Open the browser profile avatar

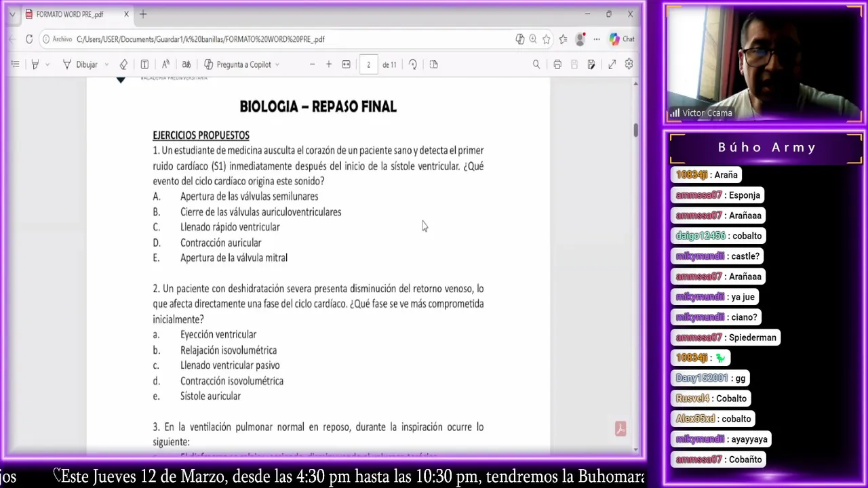point(580,39)
